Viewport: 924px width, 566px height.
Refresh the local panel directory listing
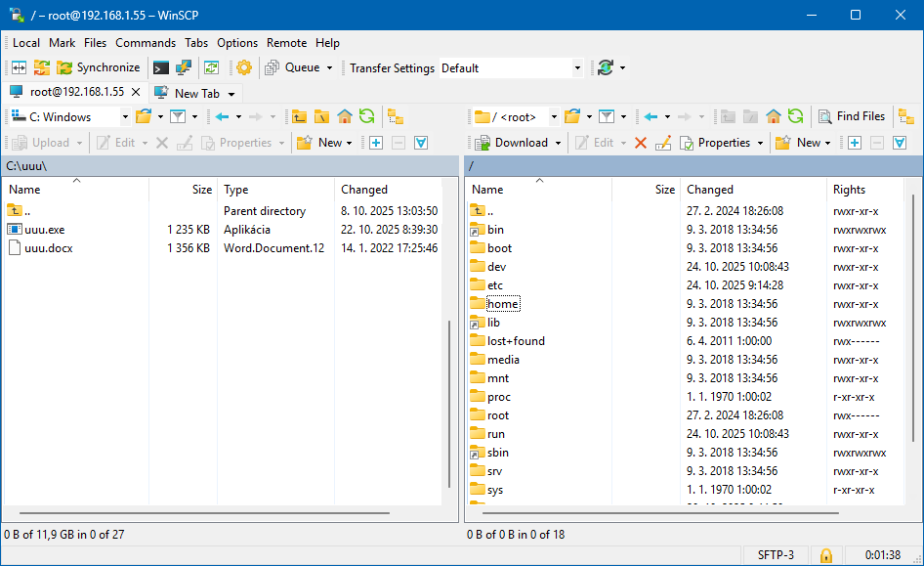367,116
